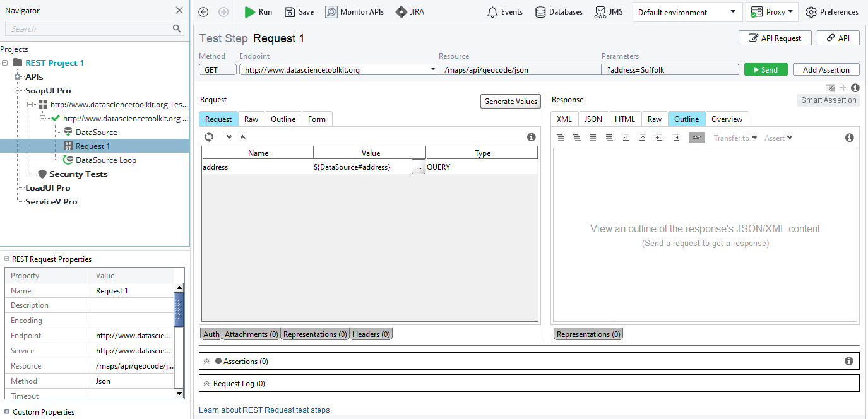The image size is (868, 419).
Task: Click the search magnifier icon in Navigator
Action: tap(177, 28)
